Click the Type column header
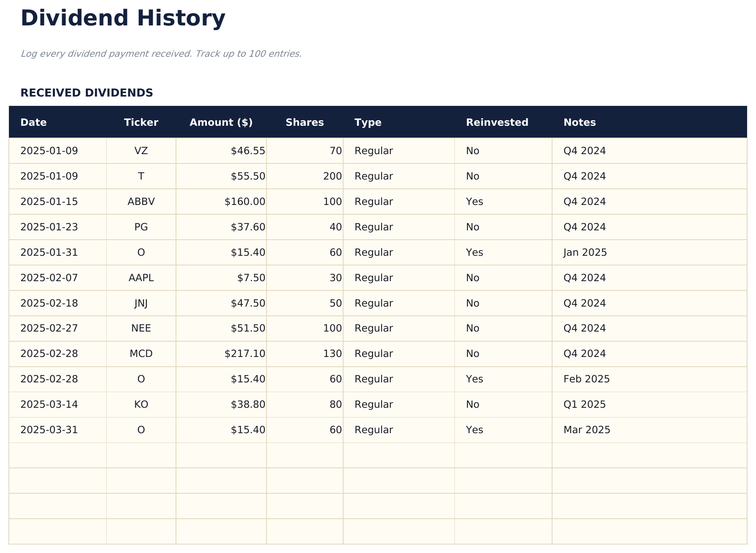The height and width of the screenshot is (553, 756). coord(368,122)
